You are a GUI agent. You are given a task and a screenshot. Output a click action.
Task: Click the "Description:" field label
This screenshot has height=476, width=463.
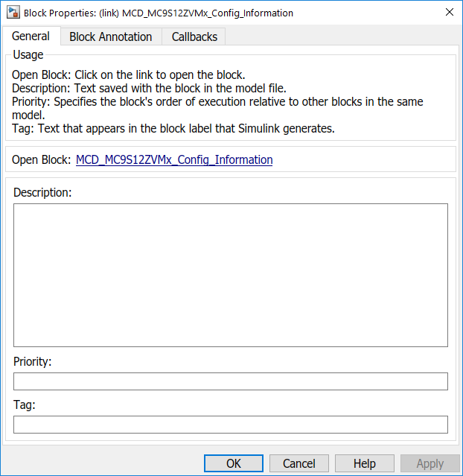[42, 192]
